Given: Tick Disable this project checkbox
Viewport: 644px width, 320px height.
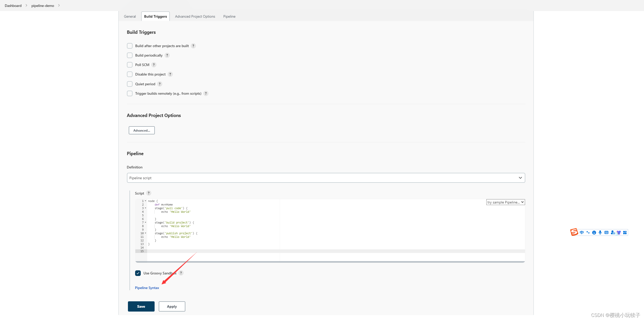Looking at the screenshot, I should click(x=130, y=74).
